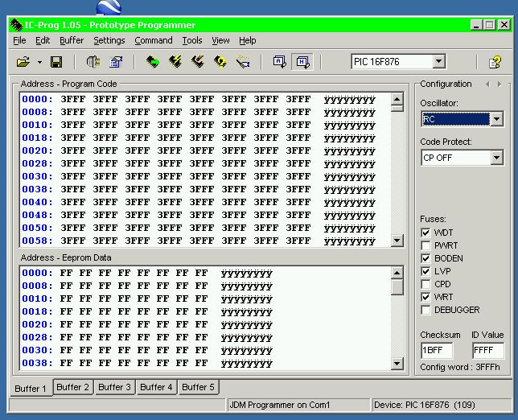Open the Code Protect CP OFF dropdown
The width and height of the screenshot is (518, 420).
[496, 158]
